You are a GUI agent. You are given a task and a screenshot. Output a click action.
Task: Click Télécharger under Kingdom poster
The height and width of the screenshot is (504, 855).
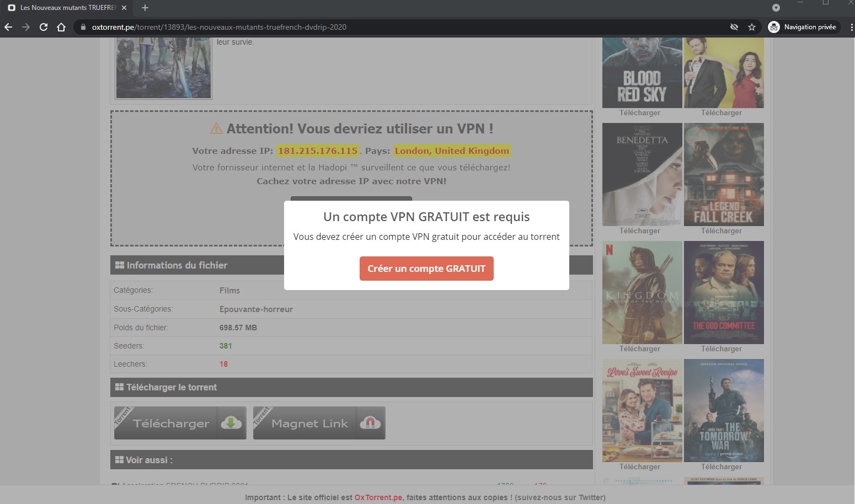point(640,349)
